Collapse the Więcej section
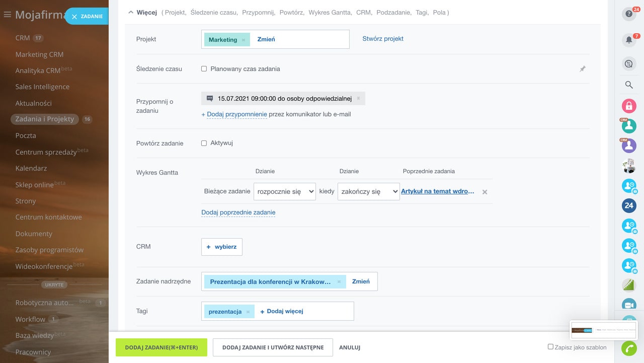 coord(131,12)
